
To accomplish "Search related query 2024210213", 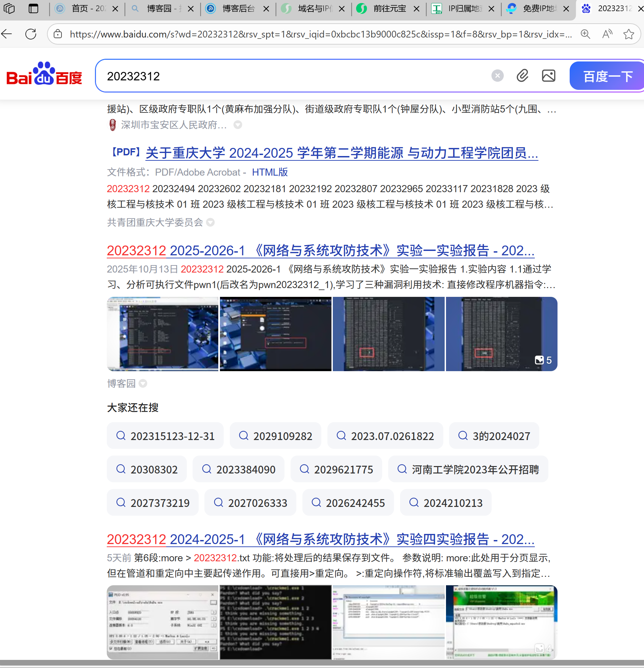I will click(446, 503).
